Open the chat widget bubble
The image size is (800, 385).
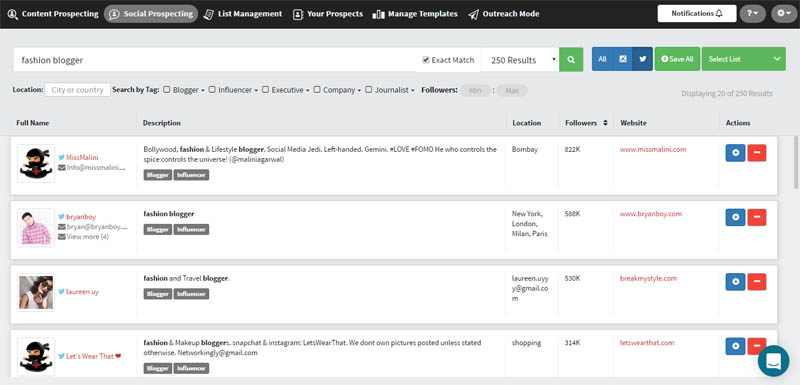point(773,361)
